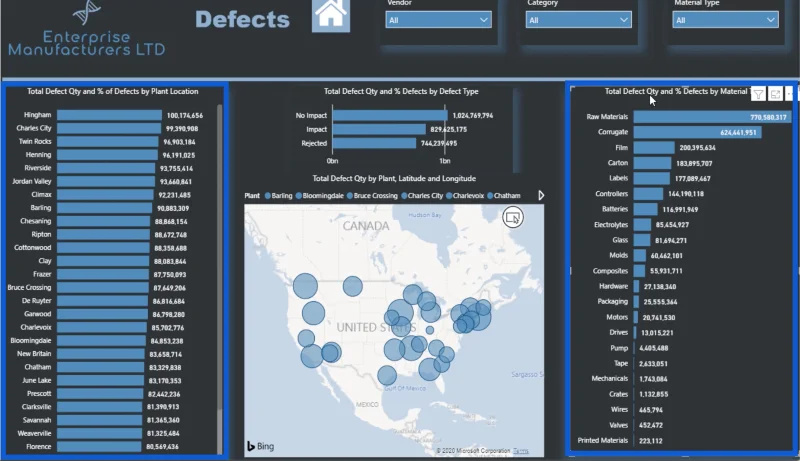The image size is (800, 461).
Task: Select the Film bar
Action: click(654, 147)
